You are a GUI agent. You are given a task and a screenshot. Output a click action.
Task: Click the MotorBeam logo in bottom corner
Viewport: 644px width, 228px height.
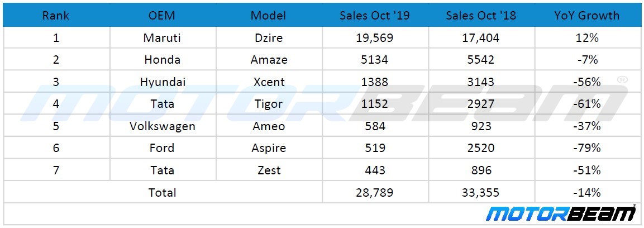[x=561, y=215]
